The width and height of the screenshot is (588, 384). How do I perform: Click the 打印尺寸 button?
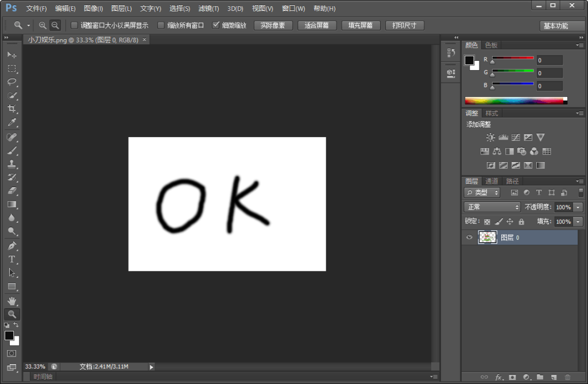[x=404, y=25]
